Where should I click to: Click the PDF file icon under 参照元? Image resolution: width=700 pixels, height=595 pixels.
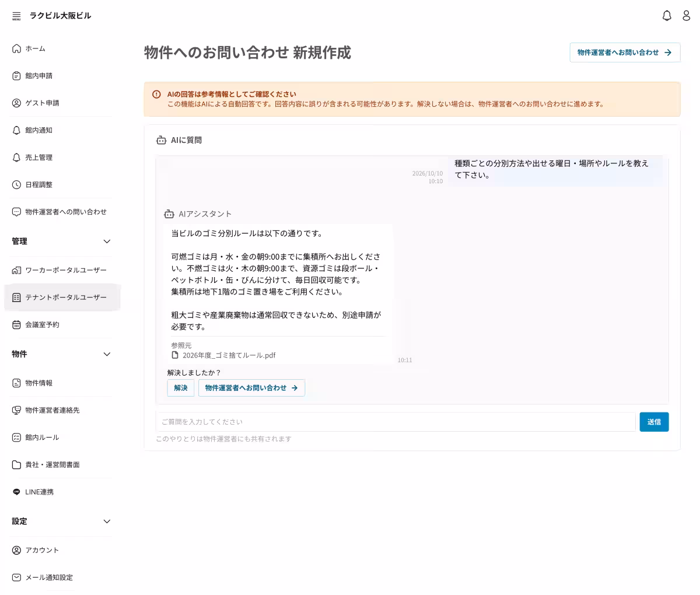(x=175, y=355)
